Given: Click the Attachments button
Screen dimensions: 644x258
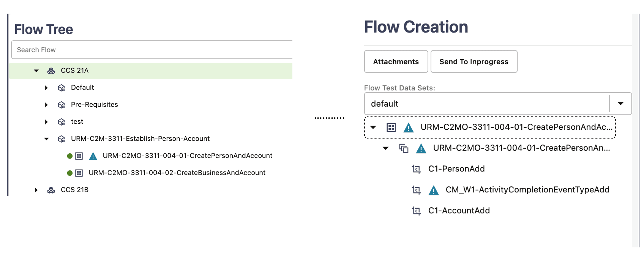Looking at the screenshot, I should 396,61.
